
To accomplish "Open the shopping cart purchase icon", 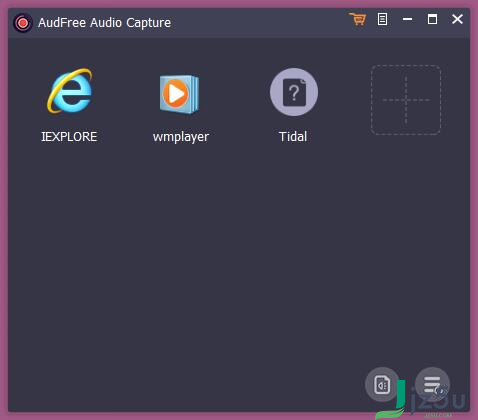I will [x=358, y=19].
